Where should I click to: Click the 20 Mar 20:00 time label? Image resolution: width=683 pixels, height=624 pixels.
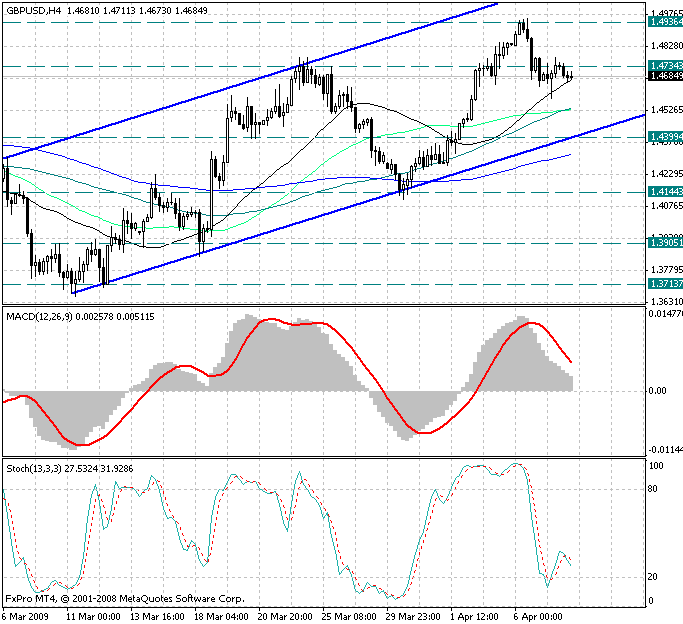285,617
